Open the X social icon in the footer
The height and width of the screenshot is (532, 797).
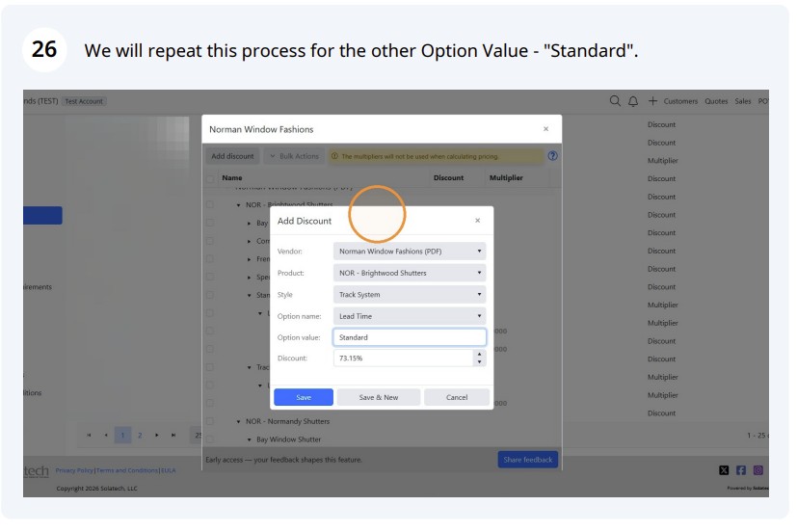click(x=724, y=470)
